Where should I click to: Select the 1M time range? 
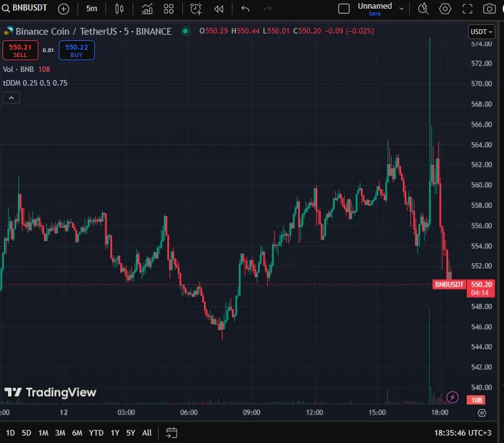[43, 433]
